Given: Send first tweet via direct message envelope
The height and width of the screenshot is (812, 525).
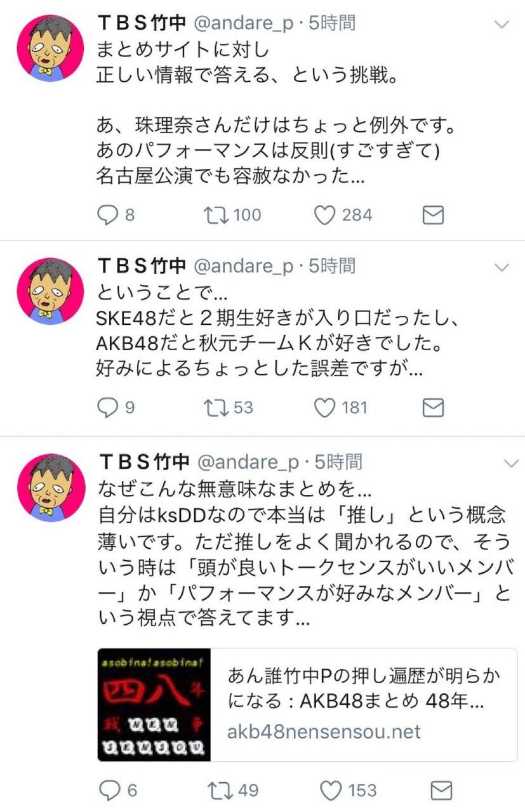Looking at the screenshot, I should point(433,216).
